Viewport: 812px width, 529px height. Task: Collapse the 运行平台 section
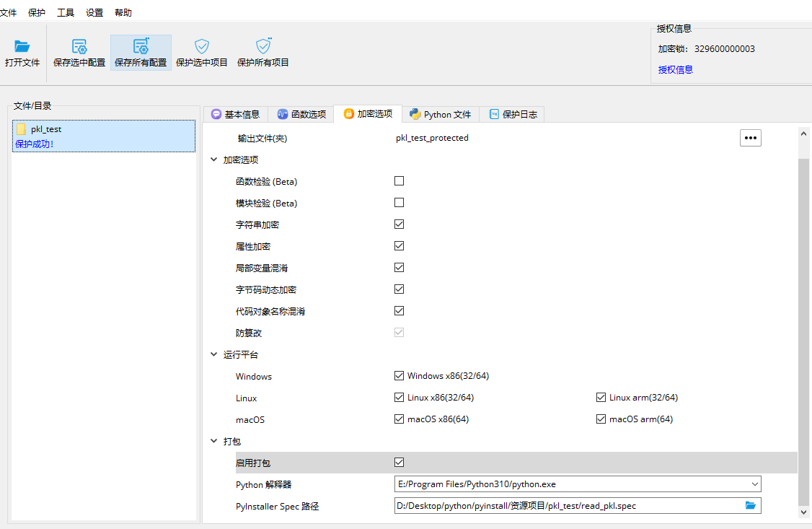tap(214, 354)
